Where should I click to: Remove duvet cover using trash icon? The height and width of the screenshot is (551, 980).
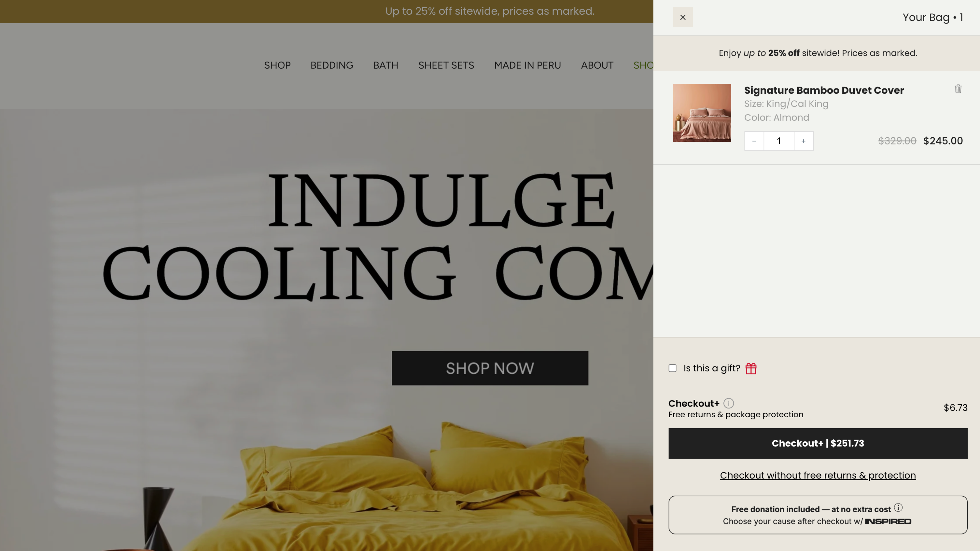pos(958,88)
